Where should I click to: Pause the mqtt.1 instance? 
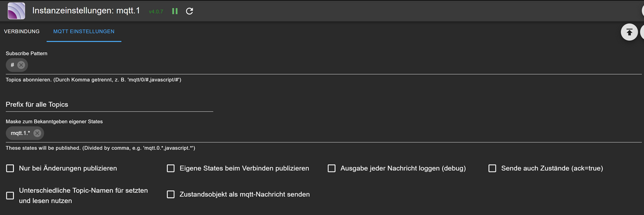175,11
